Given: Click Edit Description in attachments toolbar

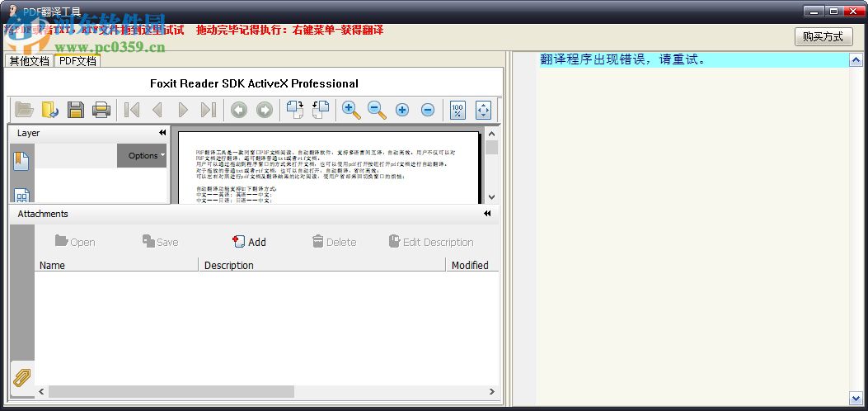Looking at the screenshot, I should (x=430, y=242).
